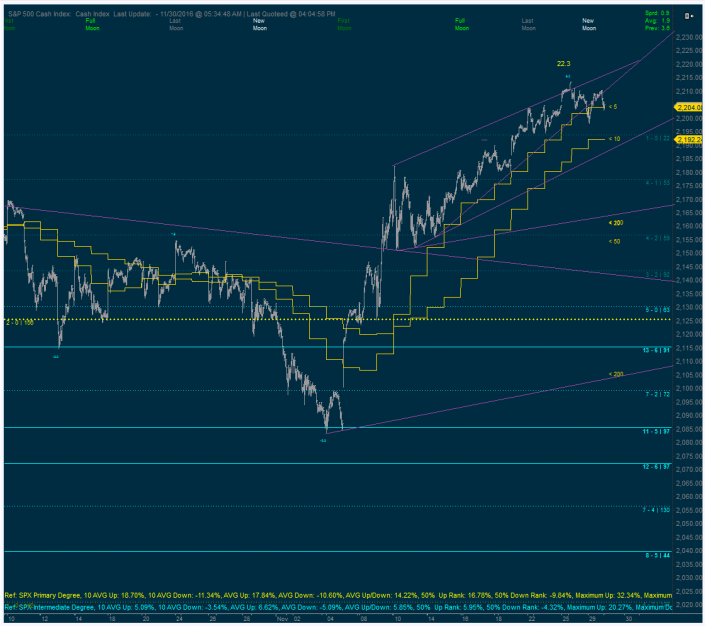This screenshot has height=626, width=705.
Task: Click the '7 - 2 | 72' level label
Action: coord(658,394)
